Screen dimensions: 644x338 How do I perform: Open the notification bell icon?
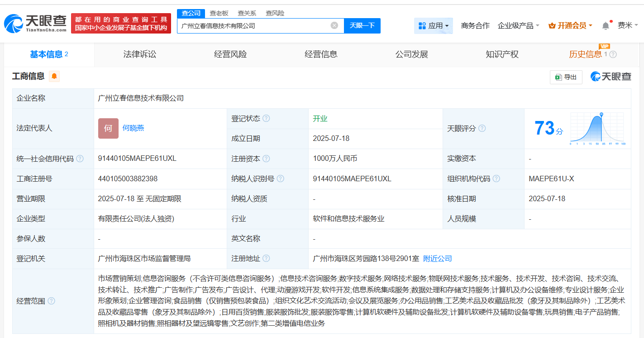click(x=606, y=26)
